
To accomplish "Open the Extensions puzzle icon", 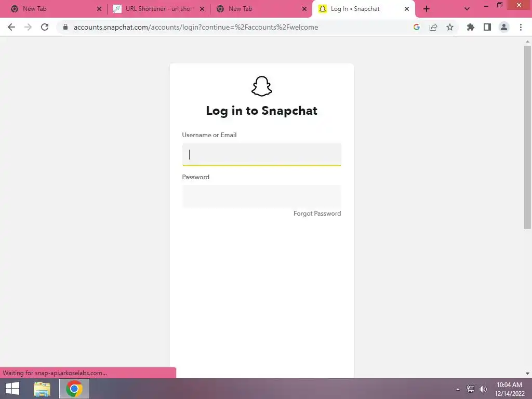I will [x=471, y=27].
